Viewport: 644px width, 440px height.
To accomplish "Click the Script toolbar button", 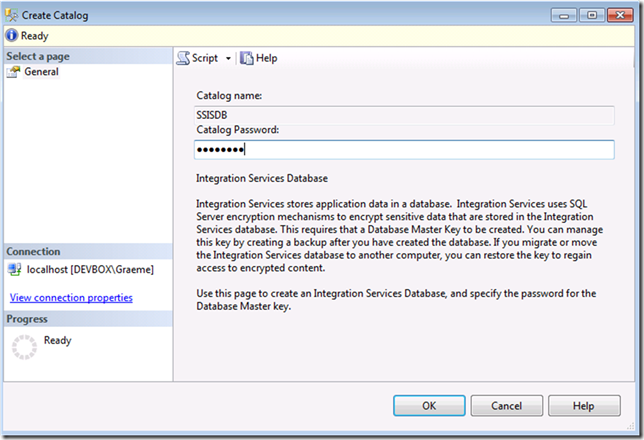I will tap(198, 58).
